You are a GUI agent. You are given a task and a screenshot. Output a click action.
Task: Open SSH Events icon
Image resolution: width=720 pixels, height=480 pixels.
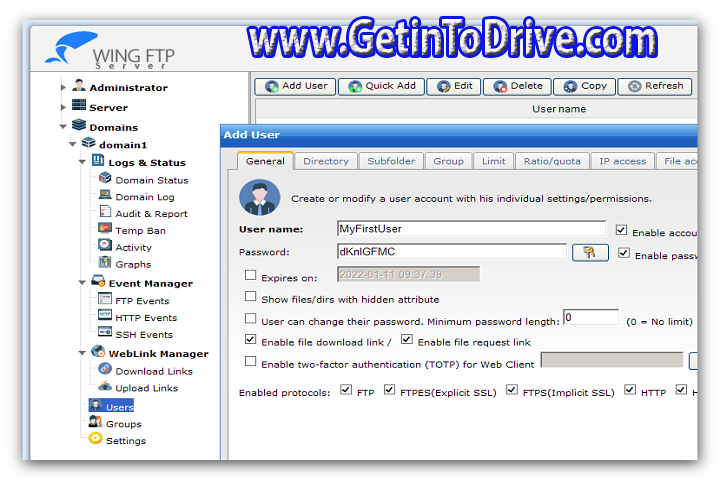click(105, 332)
